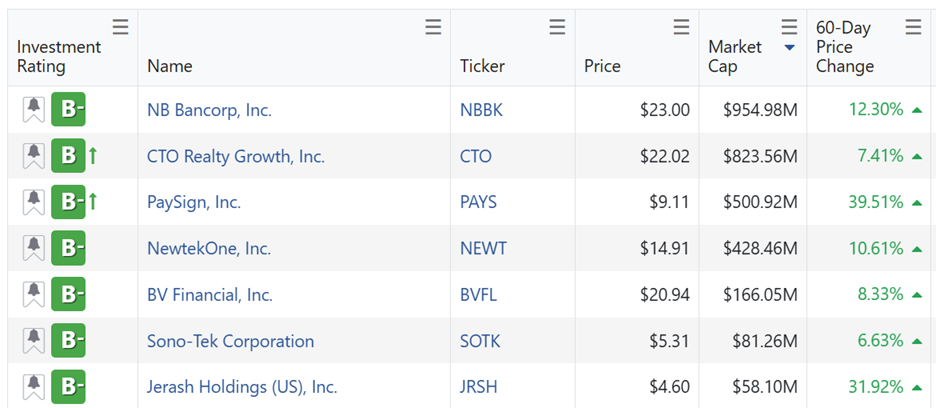Click alert bell beside BV Financial rating
This screenshot has width=936, height=408.
pyautogui.click(x=34, y=294)
